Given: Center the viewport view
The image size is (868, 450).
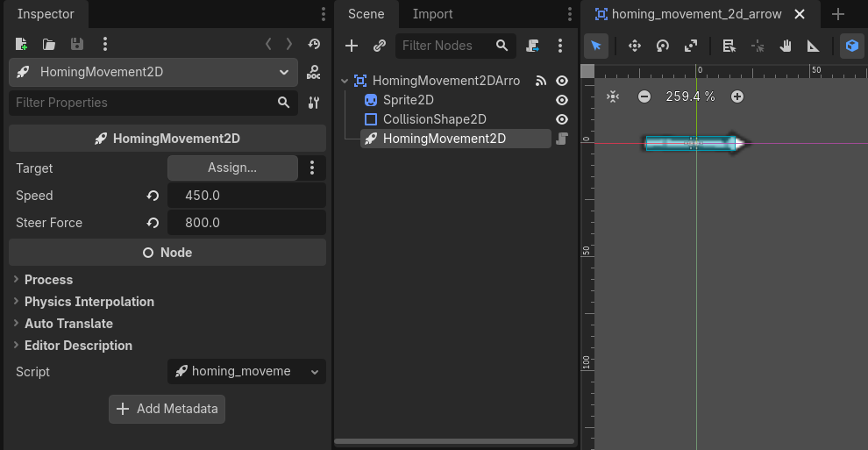Looking at the screenshot, I should pos(613,96).
